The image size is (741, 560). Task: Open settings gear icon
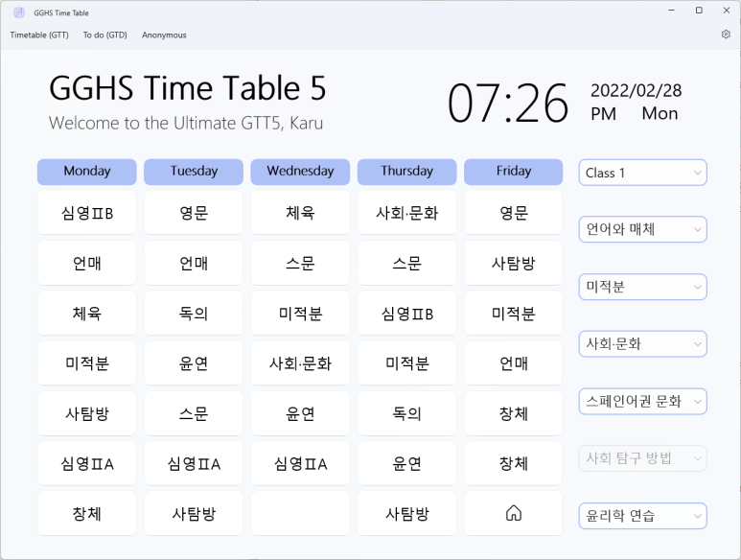726,35
